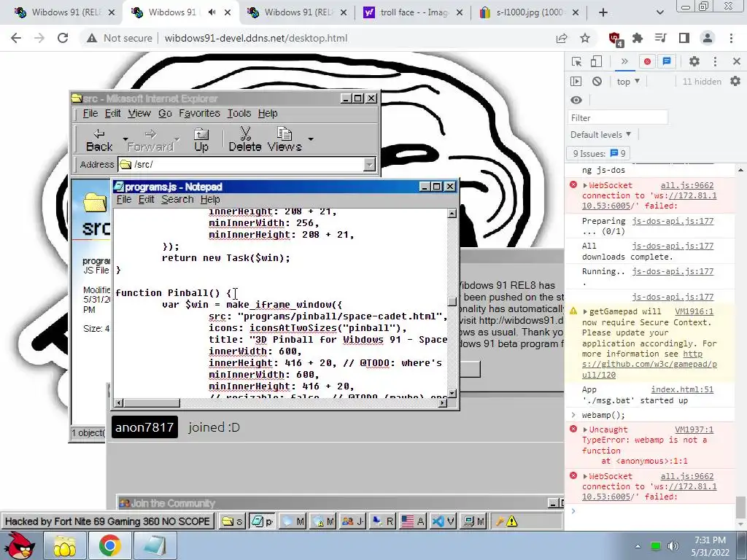Viewport: 747px width, 560px height.
Task: Click the key icon in Wibdows 91 tray
Action: click(499, 521)
